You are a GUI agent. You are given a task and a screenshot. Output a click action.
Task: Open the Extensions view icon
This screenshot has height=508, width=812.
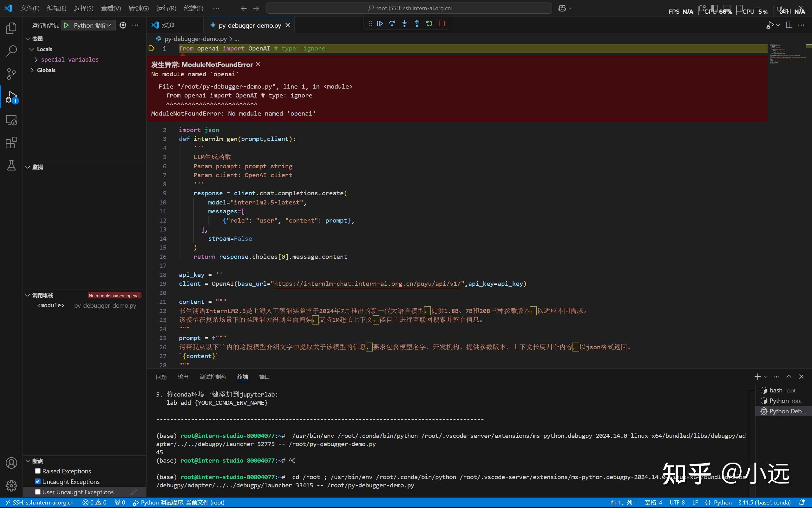(x=11, y=143)
